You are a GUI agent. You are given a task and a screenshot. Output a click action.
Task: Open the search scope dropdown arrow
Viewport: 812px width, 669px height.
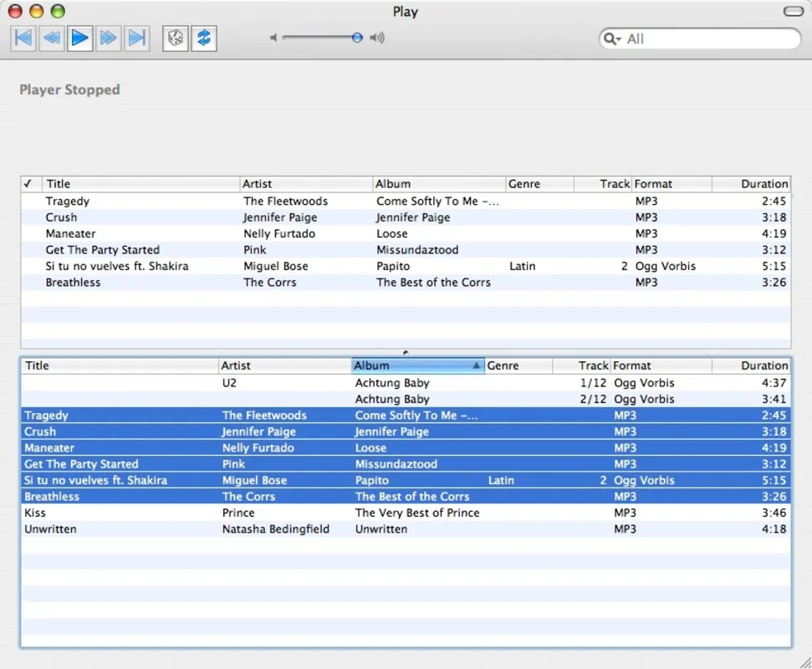pos(617,38)
